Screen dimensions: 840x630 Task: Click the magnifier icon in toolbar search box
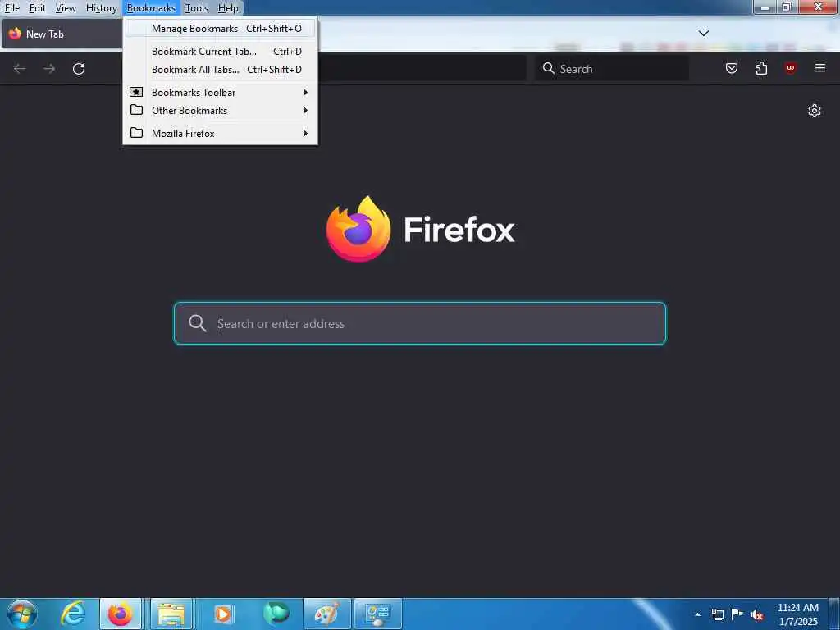(x=549, y=68)
